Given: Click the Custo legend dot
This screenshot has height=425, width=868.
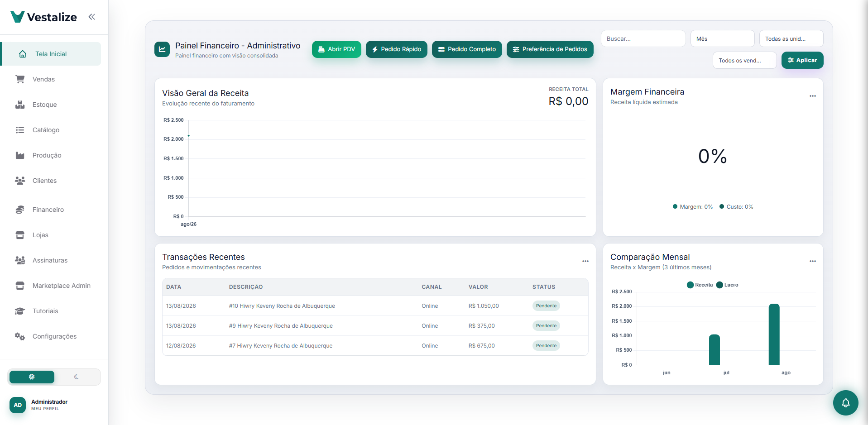Looking at the screenshot, I should pyautogui.click(x=722, y=206).
